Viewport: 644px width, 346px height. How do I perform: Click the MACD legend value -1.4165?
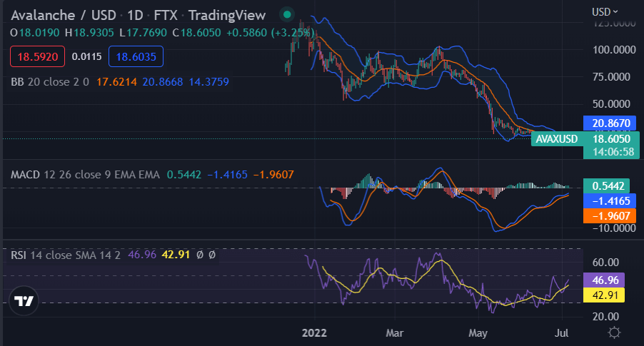point(227,175)
